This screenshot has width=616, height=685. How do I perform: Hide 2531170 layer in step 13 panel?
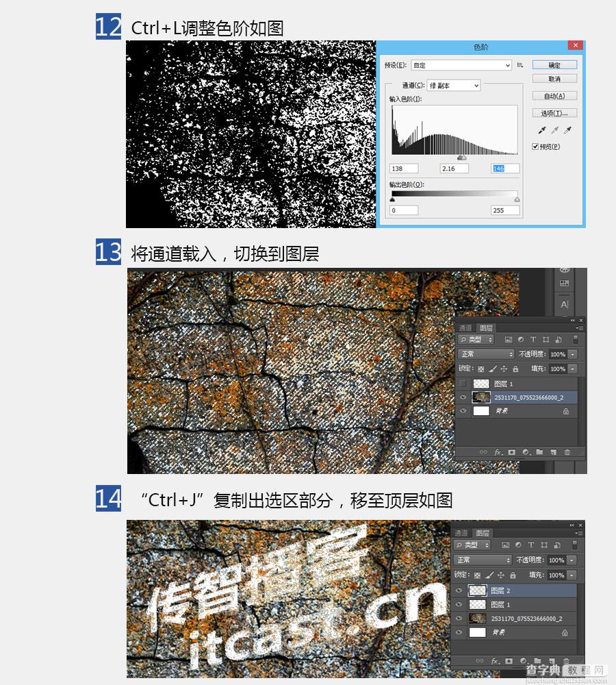click(463, 397)
